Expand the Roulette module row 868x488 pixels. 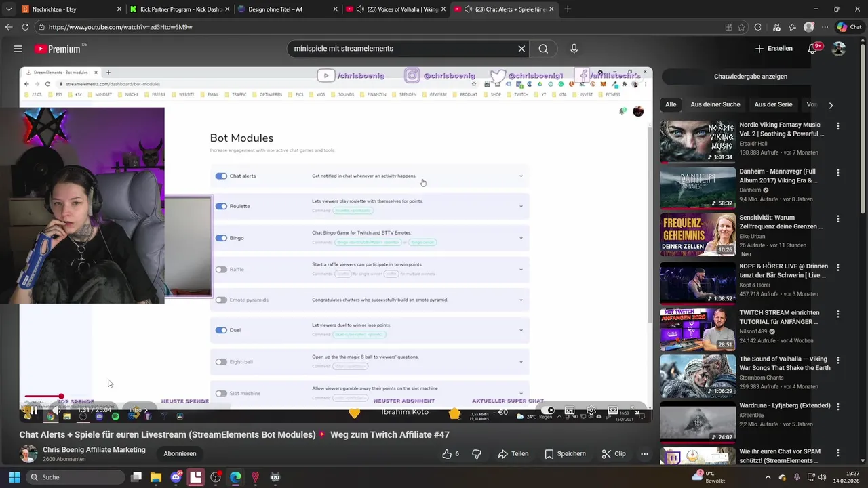521,206
